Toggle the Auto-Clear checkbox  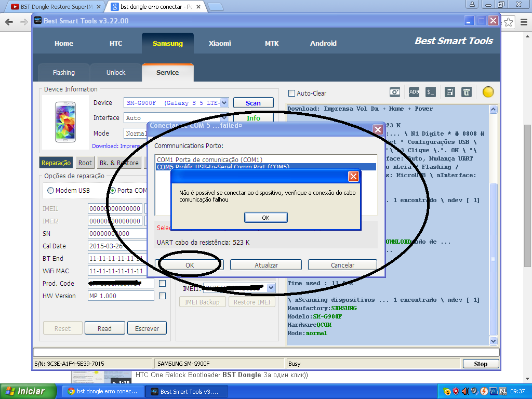[291, 94]
